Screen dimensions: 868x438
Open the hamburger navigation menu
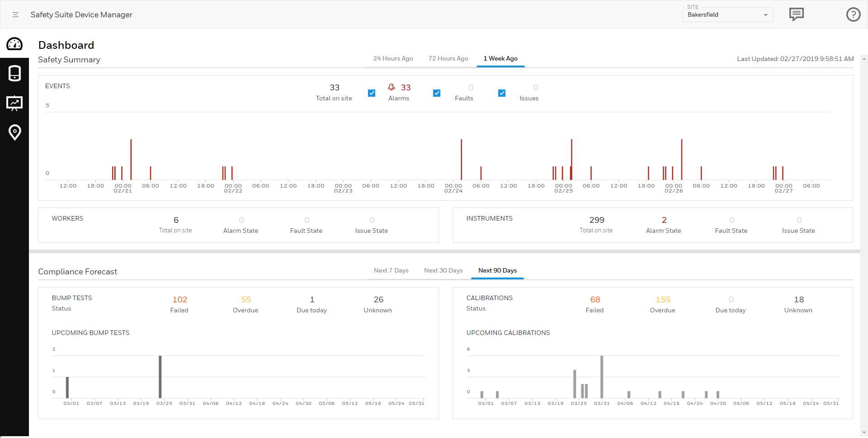click(x=15, y=15)
